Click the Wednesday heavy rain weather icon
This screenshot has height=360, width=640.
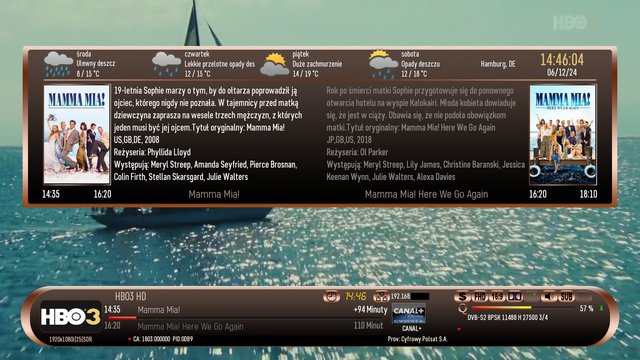[x=58, y=64]
